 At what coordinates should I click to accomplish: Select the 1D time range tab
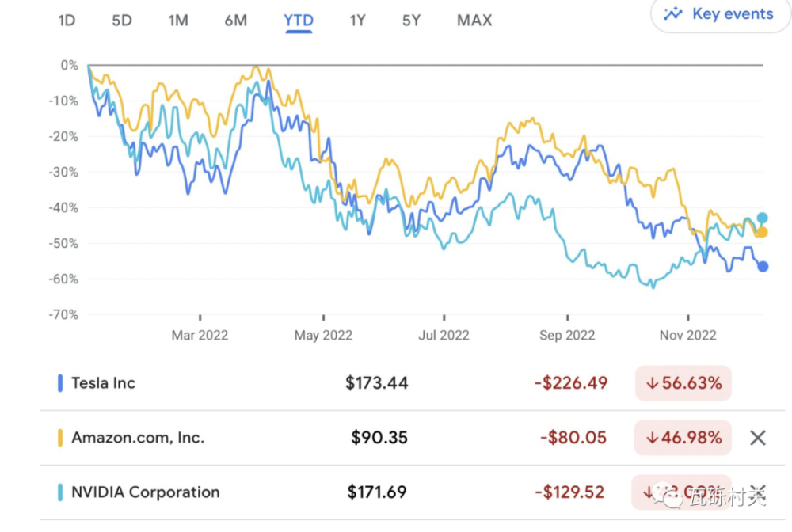point(67,21)
